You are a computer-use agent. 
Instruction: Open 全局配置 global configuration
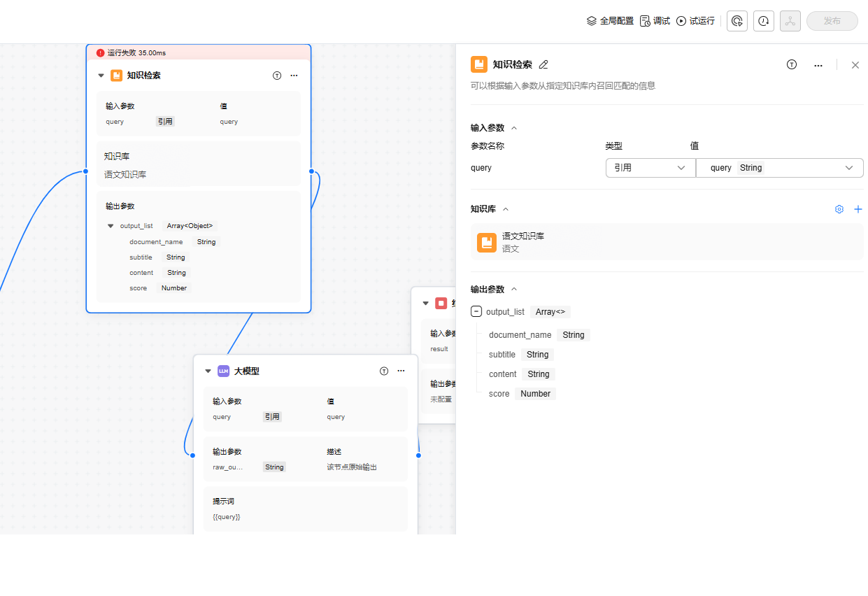pyautogui.click(x=610, y=21)
